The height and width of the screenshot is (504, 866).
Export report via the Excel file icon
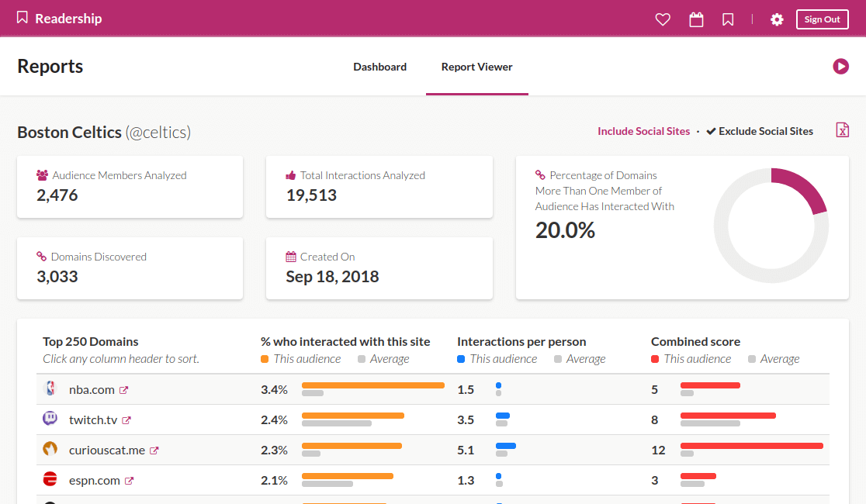click(842, 130)
